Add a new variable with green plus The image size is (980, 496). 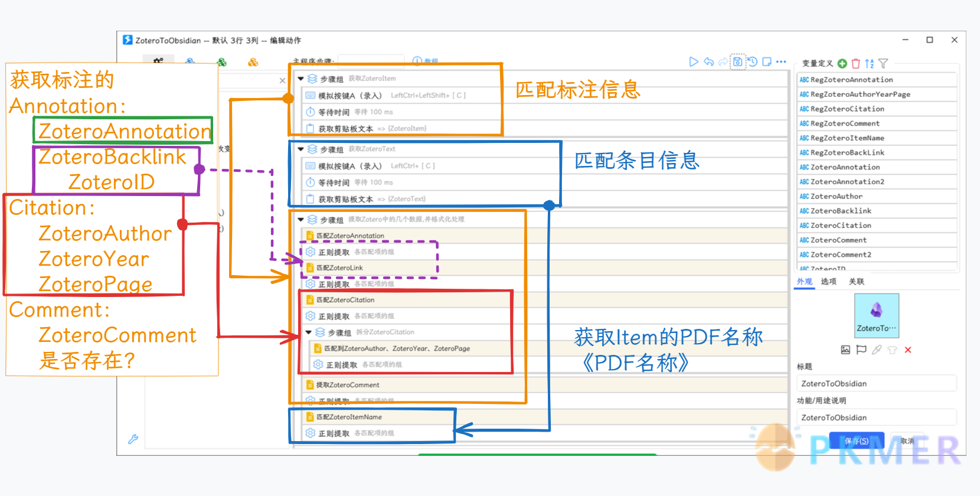click(x=842, y=63)
